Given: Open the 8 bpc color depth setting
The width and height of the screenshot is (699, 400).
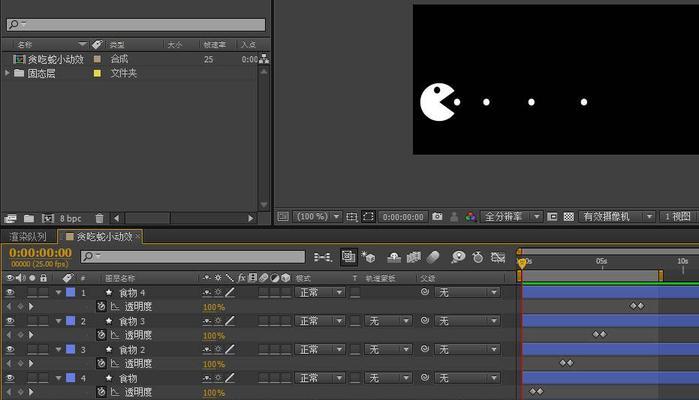Looking at the screenshot, I should 70,219.
